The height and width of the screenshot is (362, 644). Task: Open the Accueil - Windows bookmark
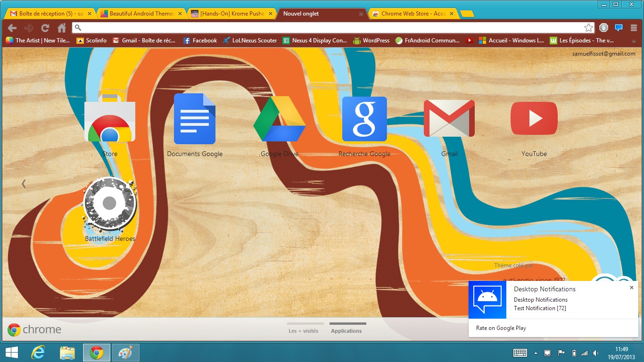(x=511, y=41)
